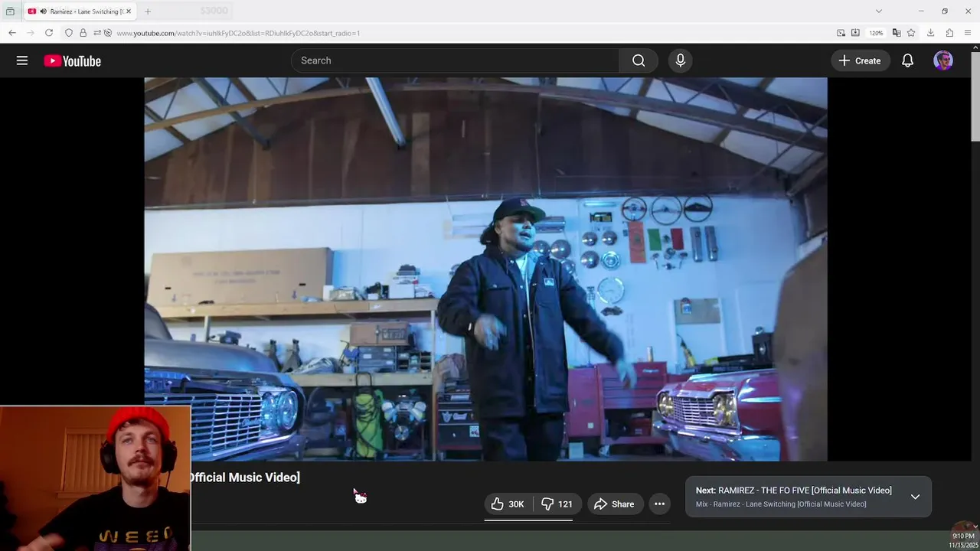Click the blocked autoplay icon in address bar
This screenshot has width=980, height=551.
pyautogui.click(x=108, y=33)
